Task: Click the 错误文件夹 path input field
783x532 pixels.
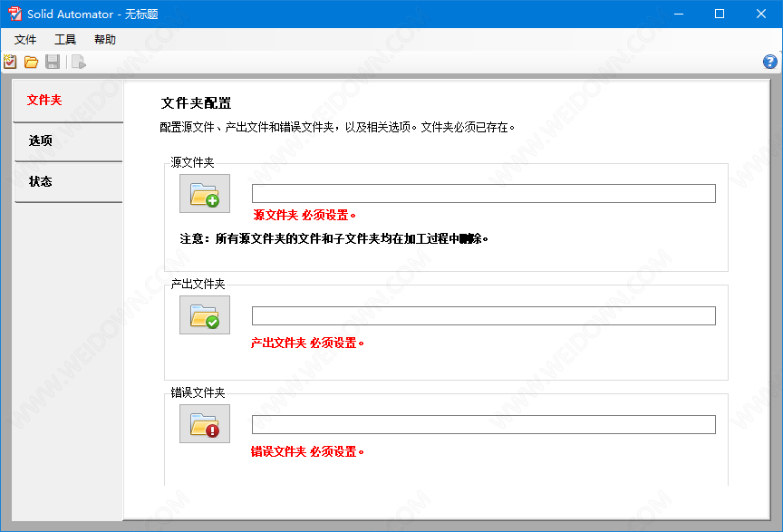Action: 483,424
